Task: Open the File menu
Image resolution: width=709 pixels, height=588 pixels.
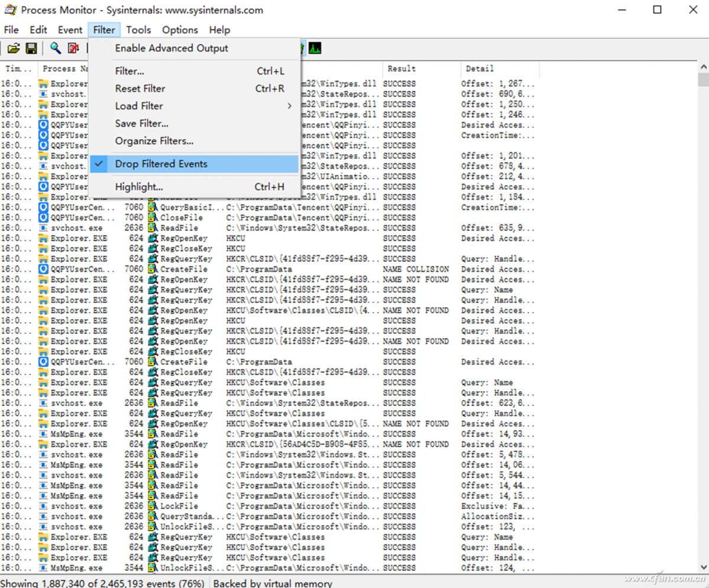Action: click(11, 30)
